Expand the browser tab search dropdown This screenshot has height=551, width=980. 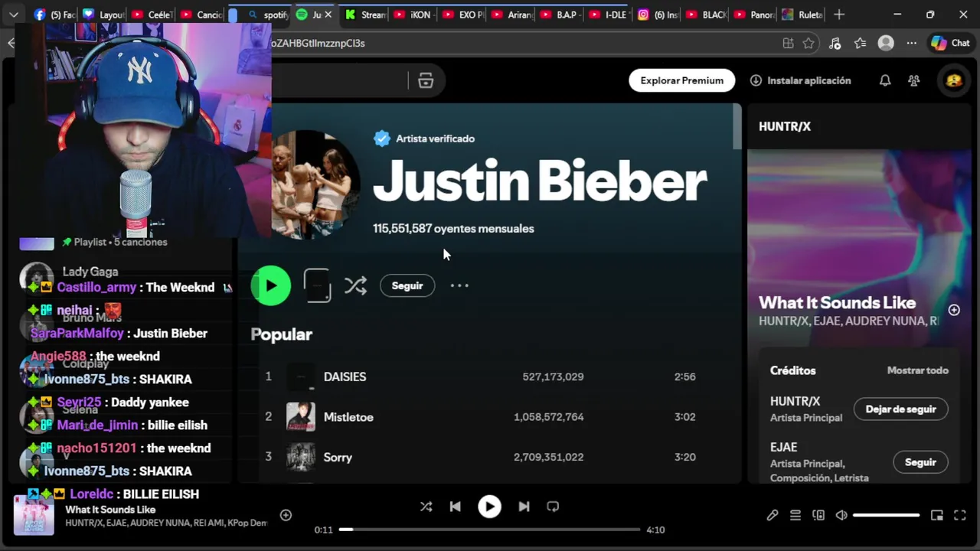[x=14, y=15]
